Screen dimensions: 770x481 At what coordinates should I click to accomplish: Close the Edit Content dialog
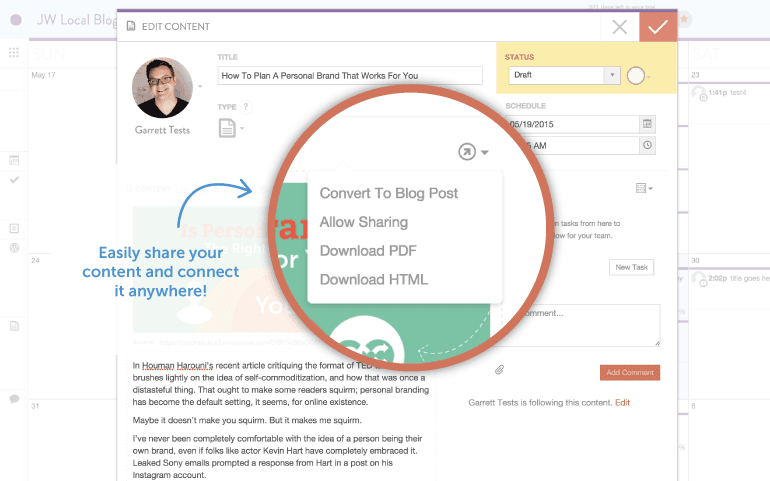tap(620, 27)
